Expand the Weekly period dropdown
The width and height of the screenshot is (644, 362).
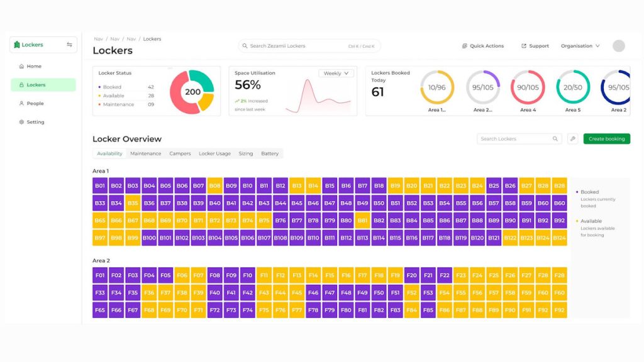336,74
